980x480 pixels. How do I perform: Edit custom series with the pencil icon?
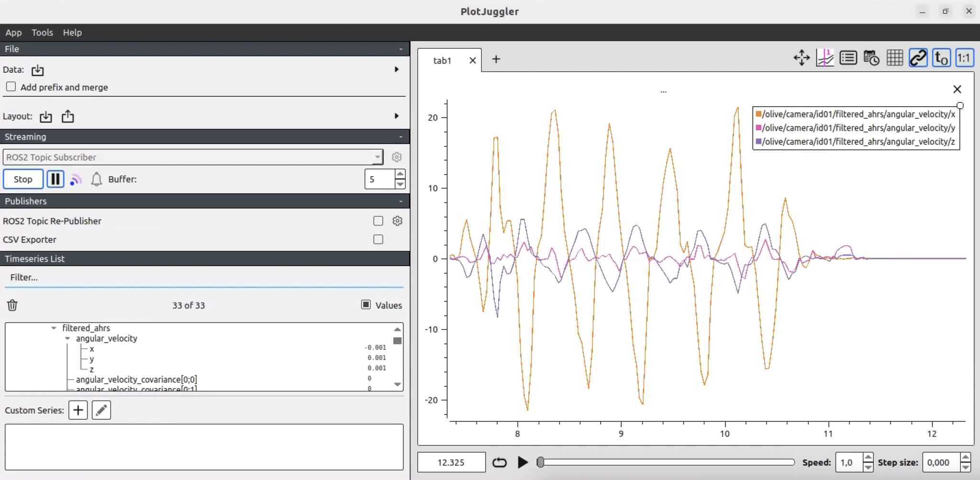point(101,410)
